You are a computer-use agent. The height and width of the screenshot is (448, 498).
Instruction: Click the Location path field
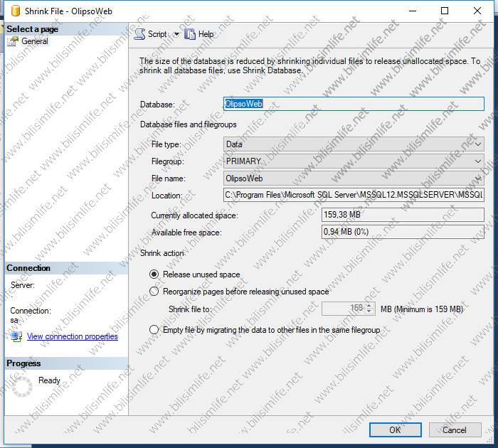(x=354, y=195)
